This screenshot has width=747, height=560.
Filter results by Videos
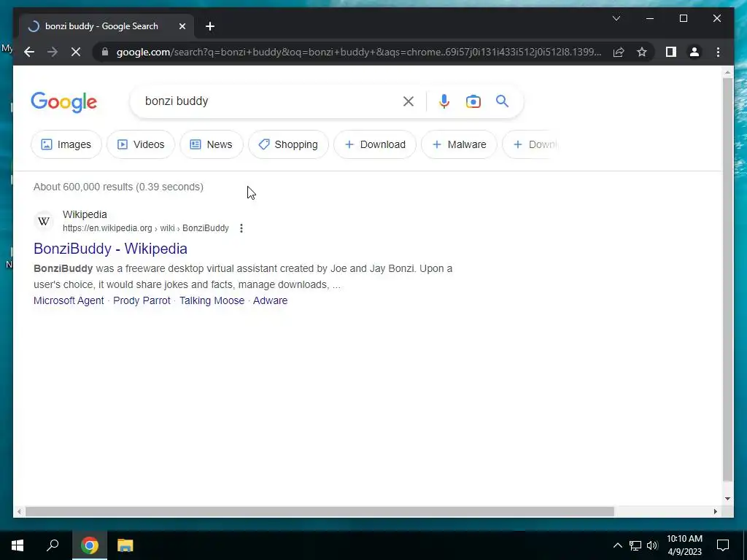[141, 144]
